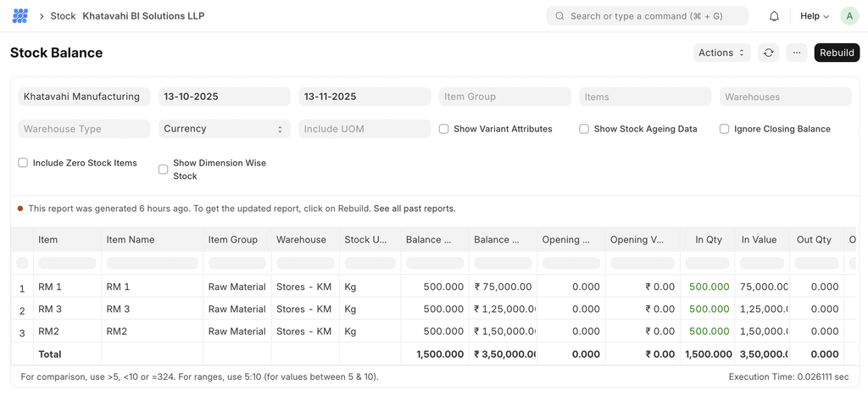Check Include Zero Stock Items
This screenshot has height=396, width=868.
tap(23, 163)
